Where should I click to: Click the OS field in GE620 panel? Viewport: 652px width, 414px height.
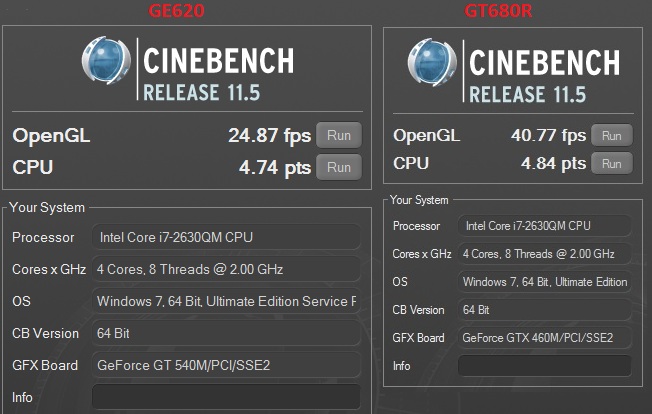click(x=225, y=301)
